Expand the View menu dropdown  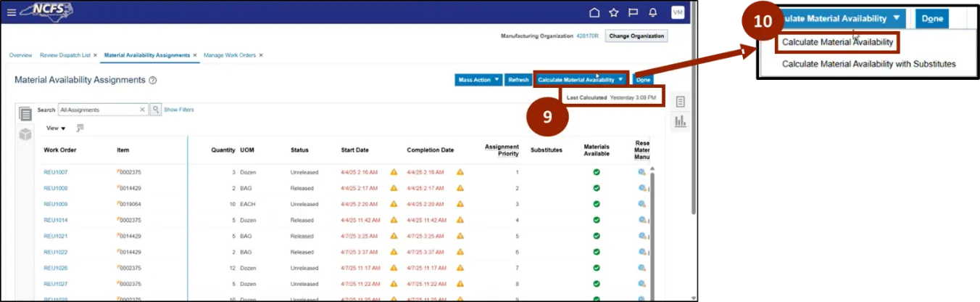(56, 128)
